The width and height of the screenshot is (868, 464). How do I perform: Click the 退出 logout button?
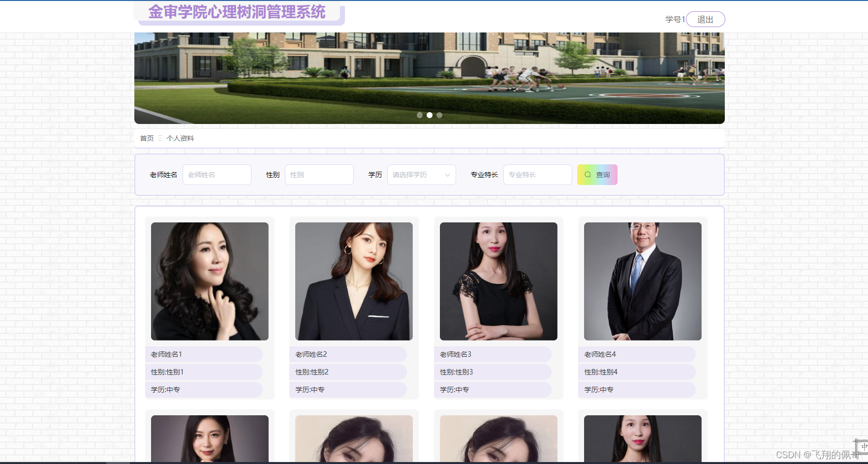coord(705,19)
